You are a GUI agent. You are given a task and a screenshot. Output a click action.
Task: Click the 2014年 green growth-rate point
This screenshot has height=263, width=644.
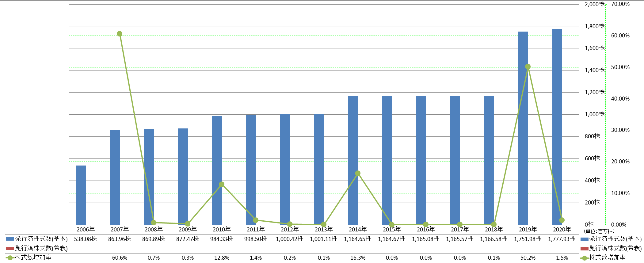(358, 173)
